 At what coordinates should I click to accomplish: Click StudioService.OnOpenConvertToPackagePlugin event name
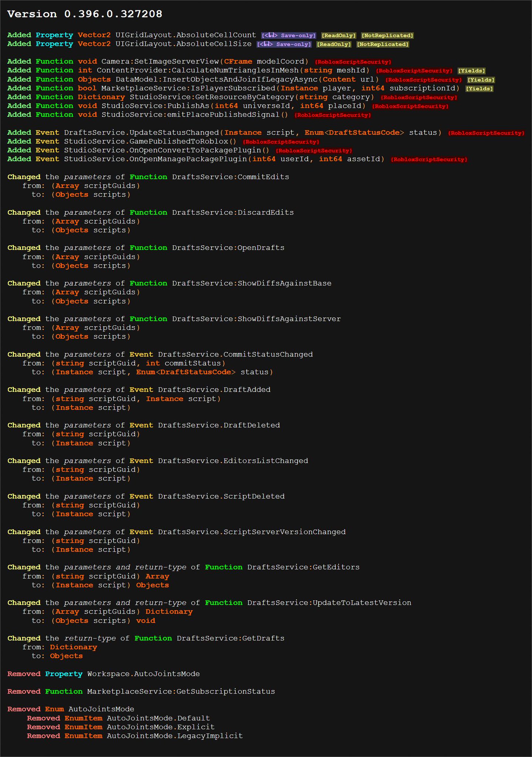coord(163,150)
